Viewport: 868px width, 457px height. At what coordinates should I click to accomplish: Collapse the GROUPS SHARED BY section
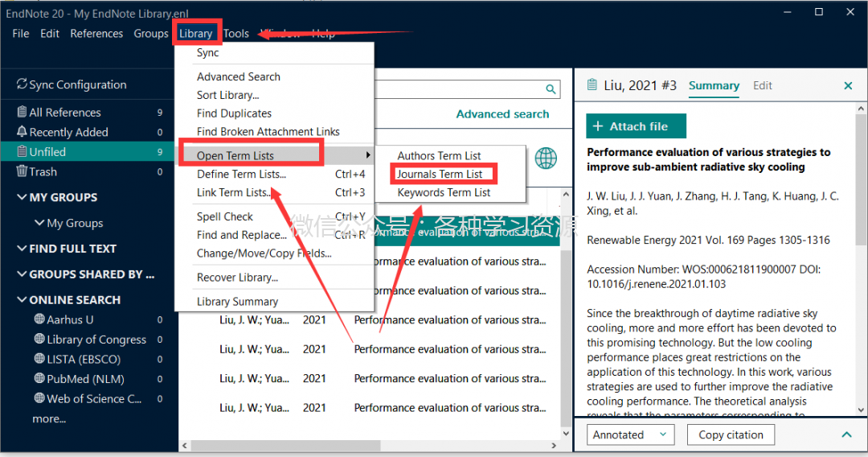[22, 274]
